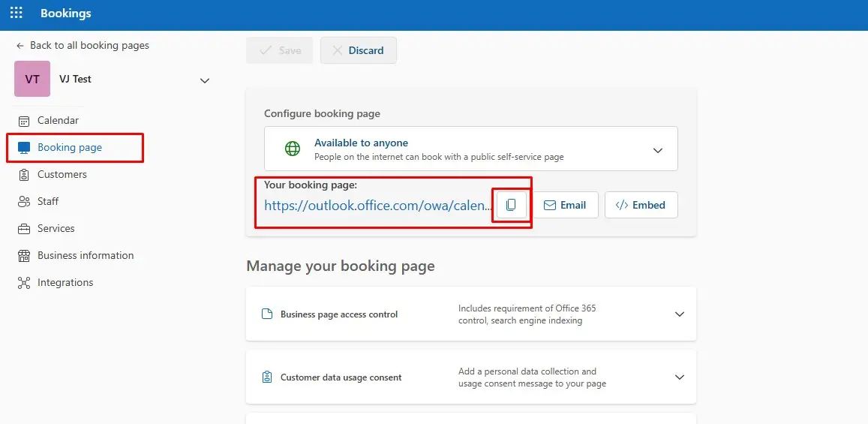Viewport: 868px width, 424px height.
Task: Copy the booking page link
Action: [511, 205]
